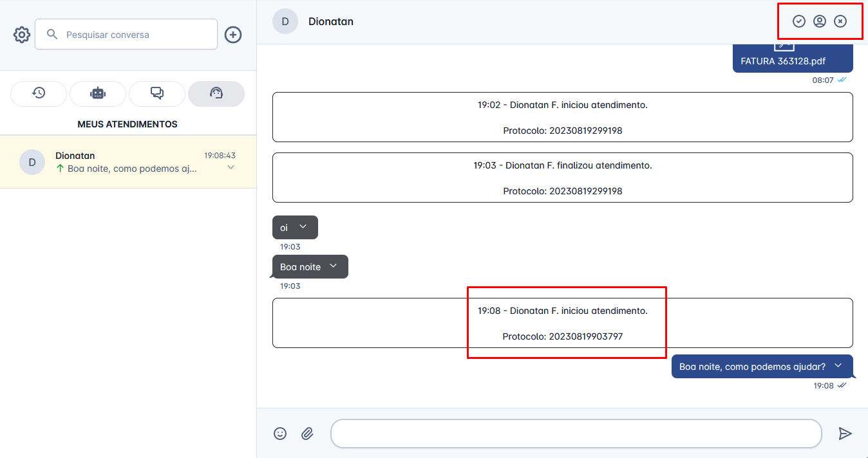
Task: Open the FATURA 363128.pdf attachment
Action: click(783, 61)
